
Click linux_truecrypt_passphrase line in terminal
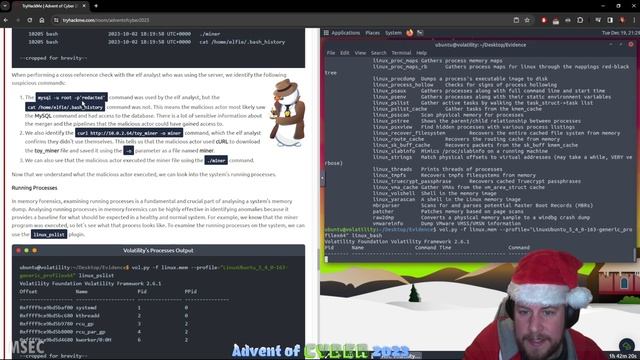click(476, 181)
